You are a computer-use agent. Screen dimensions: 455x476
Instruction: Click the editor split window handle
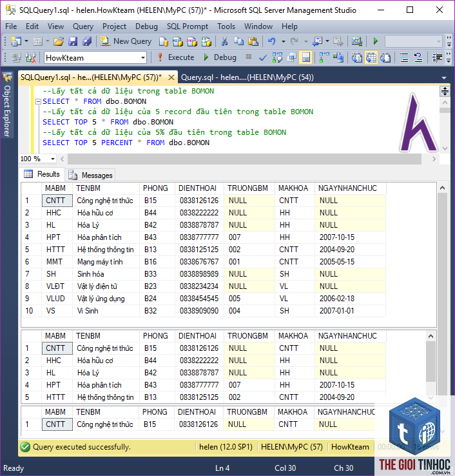click(x=445, y=91)
